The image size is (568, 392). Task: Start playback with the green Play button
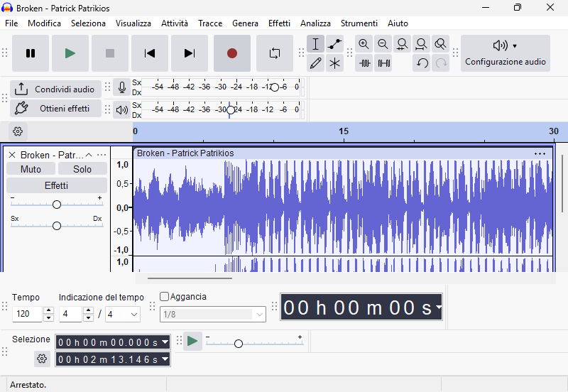pos(70,53)
